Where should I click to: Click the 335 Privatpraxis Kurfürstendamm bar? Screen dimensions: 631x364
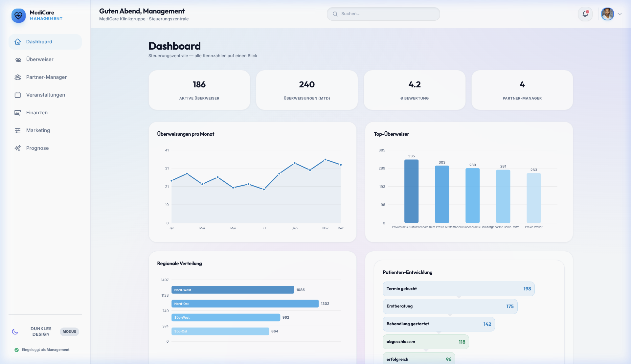click(411, 191)
